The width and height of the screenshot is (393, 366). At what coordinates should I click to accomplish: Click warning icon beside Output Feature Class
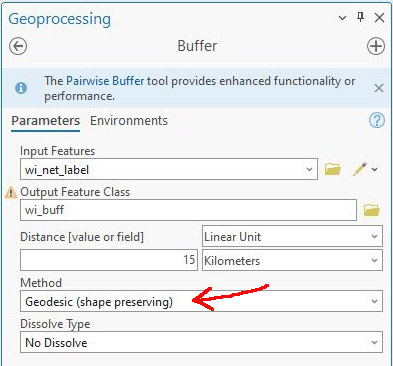click(x=11, y=192)
